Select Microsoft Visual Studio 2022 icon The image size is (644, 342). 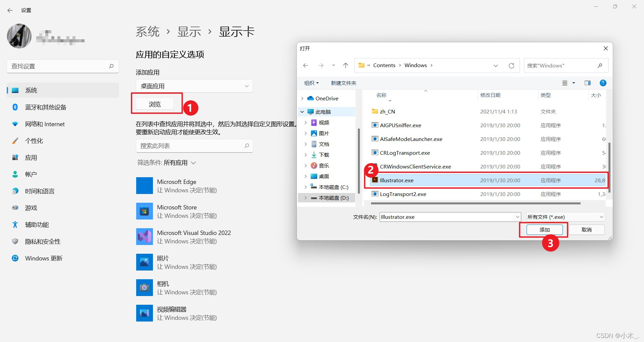click(145, 237)
